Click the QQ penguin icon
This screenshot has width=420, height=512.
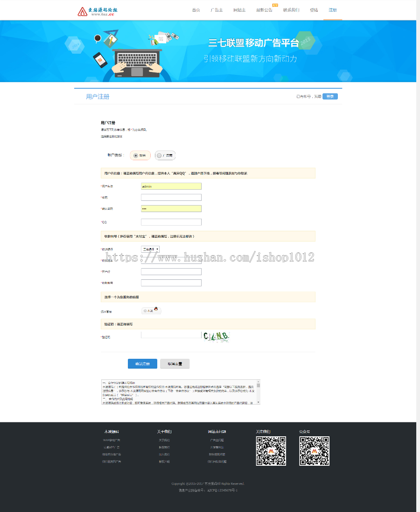coord(156,309)
